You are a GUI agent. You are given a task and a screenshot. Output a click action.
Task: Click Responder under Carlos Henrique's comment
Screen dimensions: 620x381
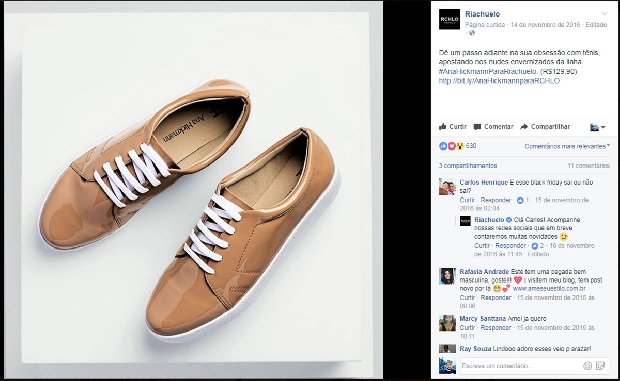point(496,200)
